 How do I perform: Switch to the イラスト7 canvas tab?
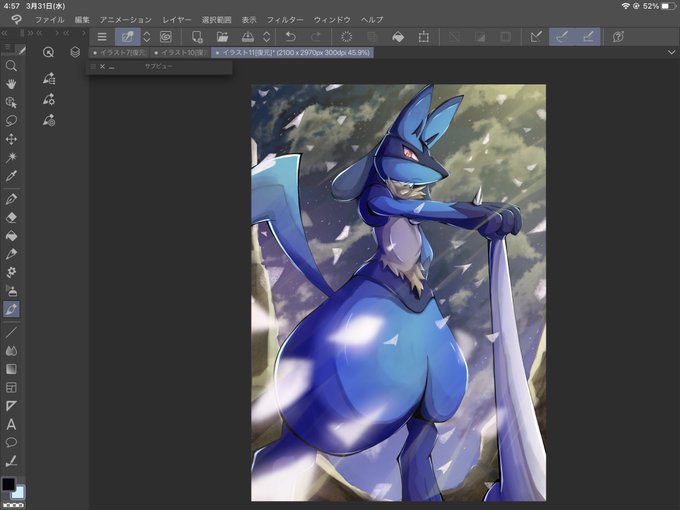click(x=119, y=52)
